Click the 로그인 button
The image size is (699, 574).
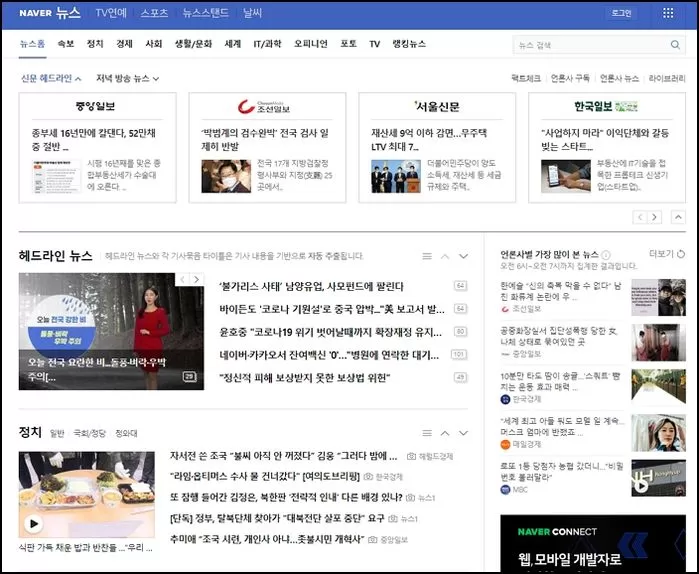click(621, 13)
